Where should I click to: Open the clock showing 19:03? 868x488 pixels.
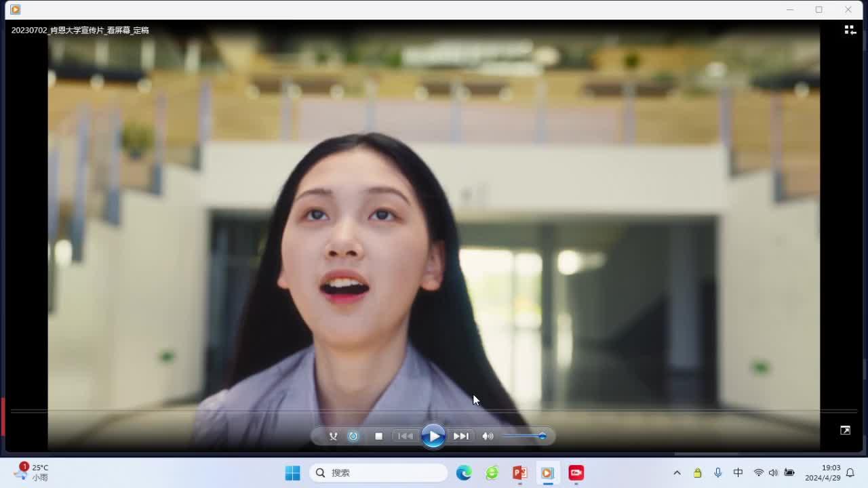pos(823,473)
